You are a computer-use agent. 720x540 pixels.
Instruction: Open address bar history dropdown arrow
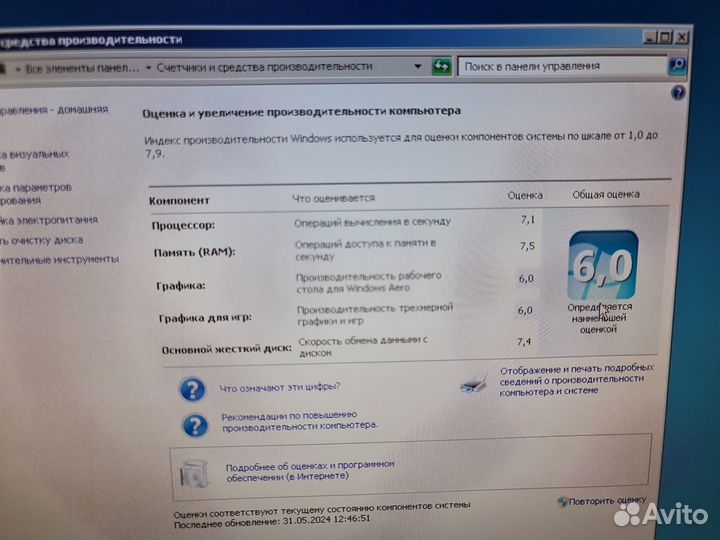[417, 67]
